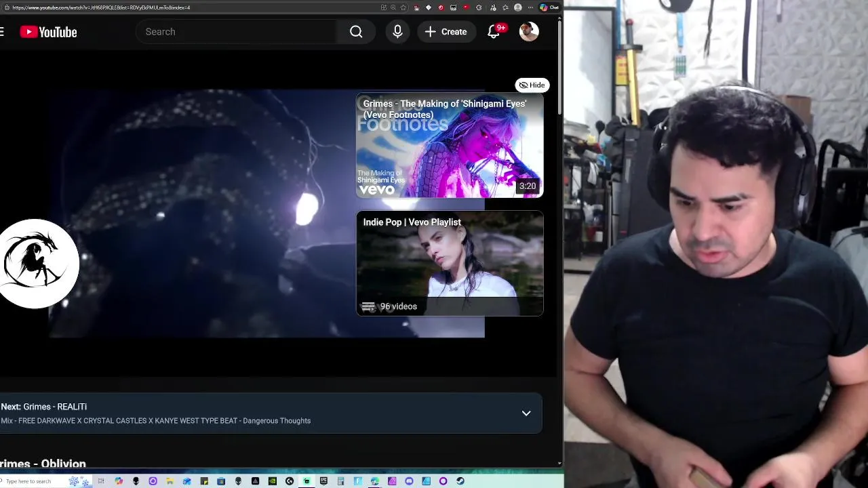Open the YouTube guide hamburger menu
Viewport: 868px width, 488px height.
point(2,32)
